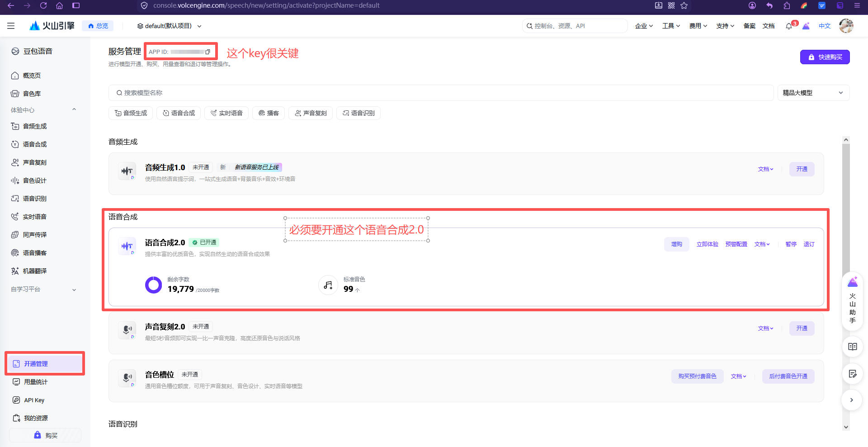Open the hamburger menu at top left
Image resolution: width=868 pixels, height=447 pixels.
coord(11,26)
